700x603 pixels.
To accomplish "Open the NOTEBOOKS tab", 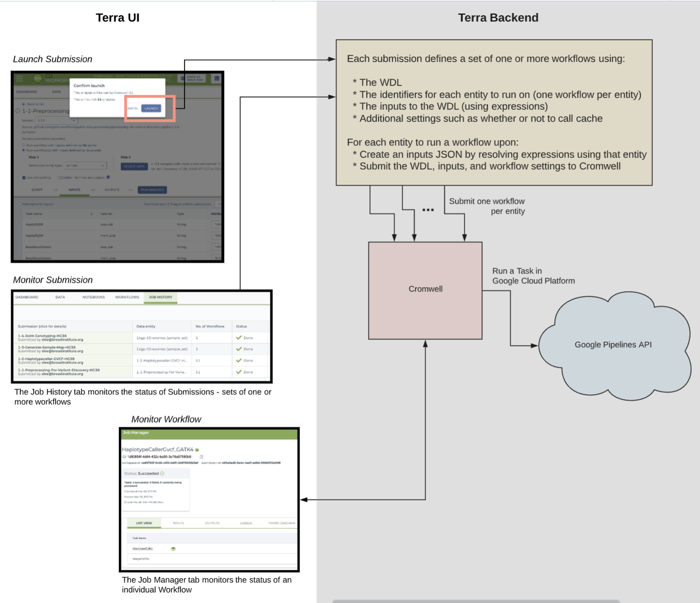I will pyautogui.click(x=94, y=297).
